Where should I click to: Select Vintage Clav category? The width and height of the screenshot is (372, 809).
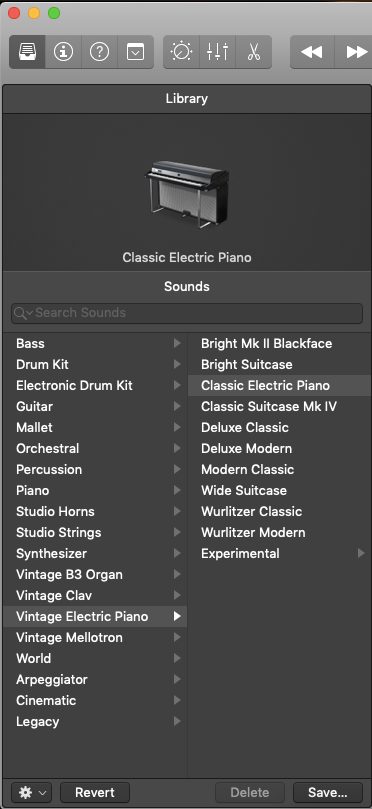(x=95, y=595)
